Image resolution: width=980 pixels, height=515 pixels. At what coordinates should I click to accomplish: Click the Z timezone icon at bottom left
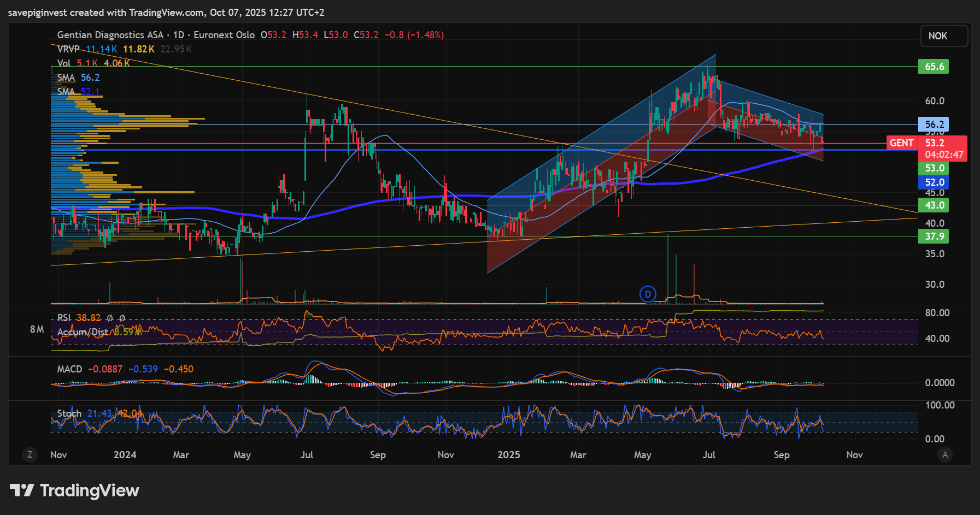[x=30, y=454]
